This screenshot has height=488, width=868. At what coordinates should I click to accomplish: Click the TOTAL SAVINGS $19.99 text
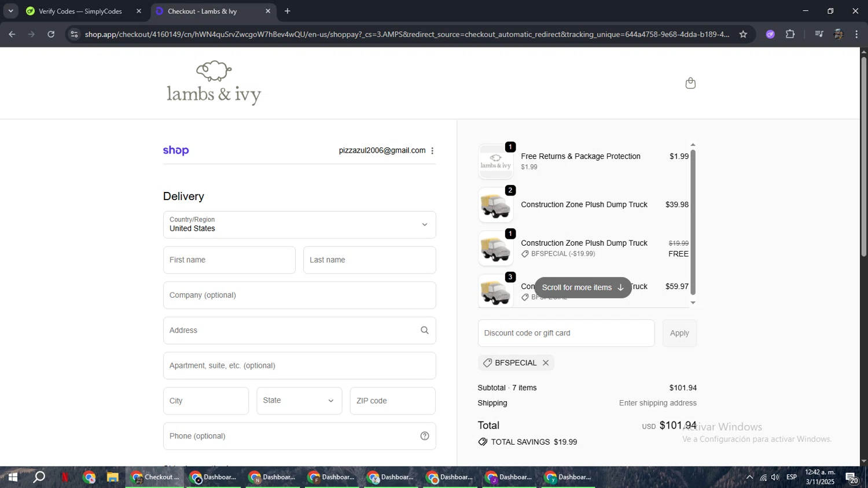tap(534, 442)
